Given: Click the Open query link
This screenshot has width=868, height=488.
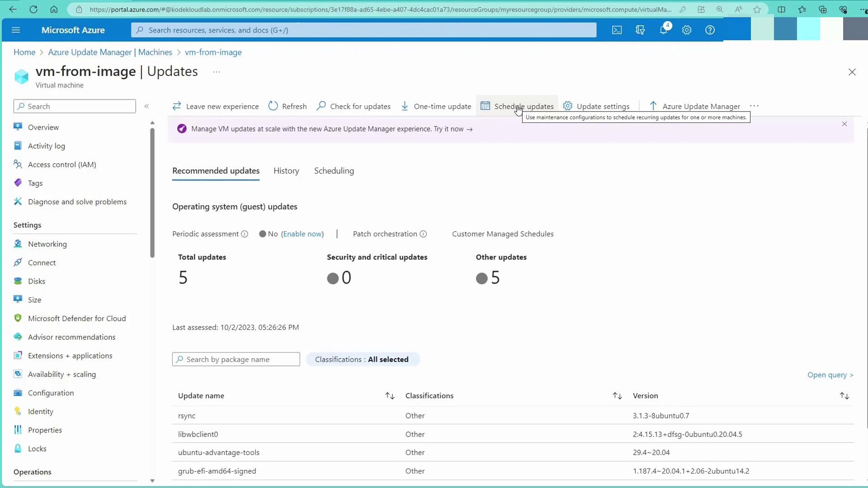Looking at the screenshot, I should [830, 375].
